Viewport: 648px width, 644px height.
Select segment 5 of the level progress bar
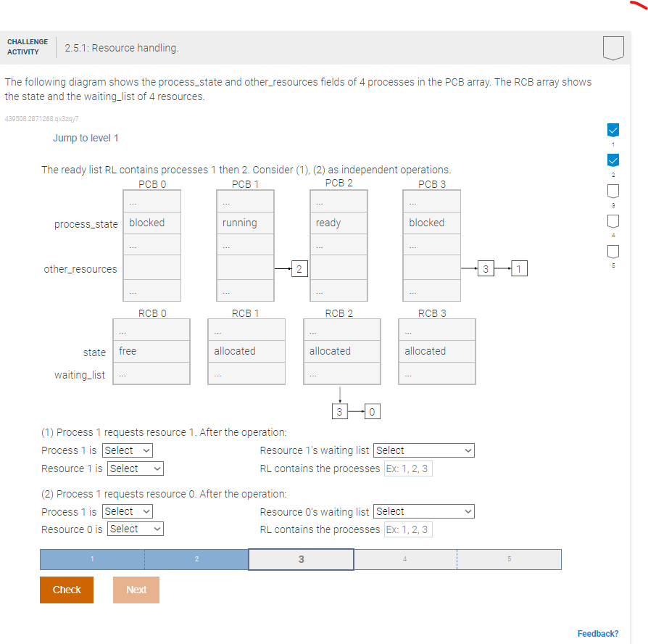[x=510, y=558]
